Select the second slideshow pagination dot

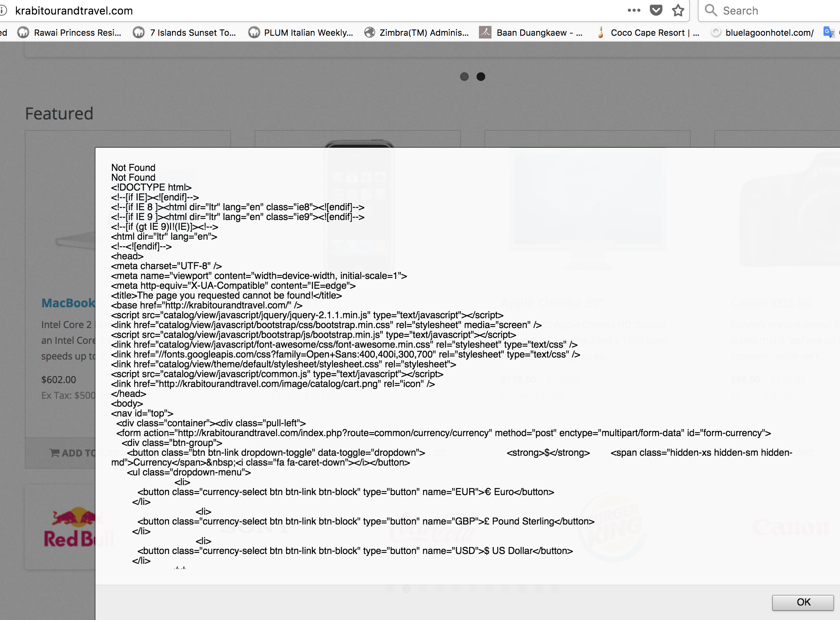coord(481,77)
